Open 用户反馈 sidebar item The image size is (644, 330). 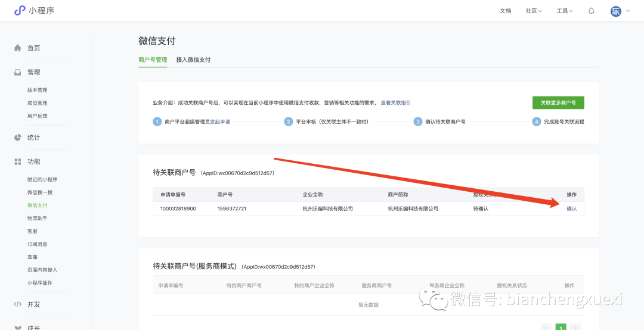pyautogui.click(x=38, y=116)
